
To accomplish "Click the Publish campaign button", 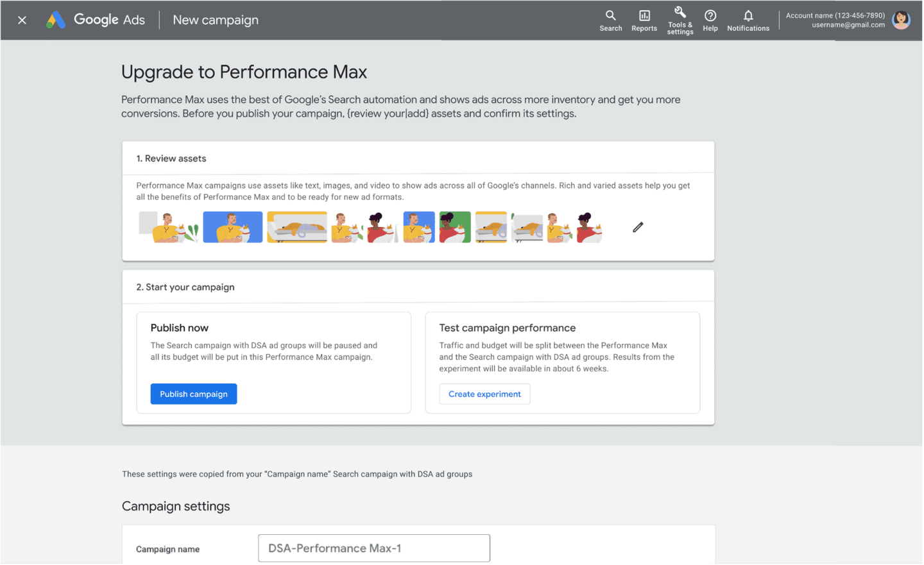I will (194, 394).
